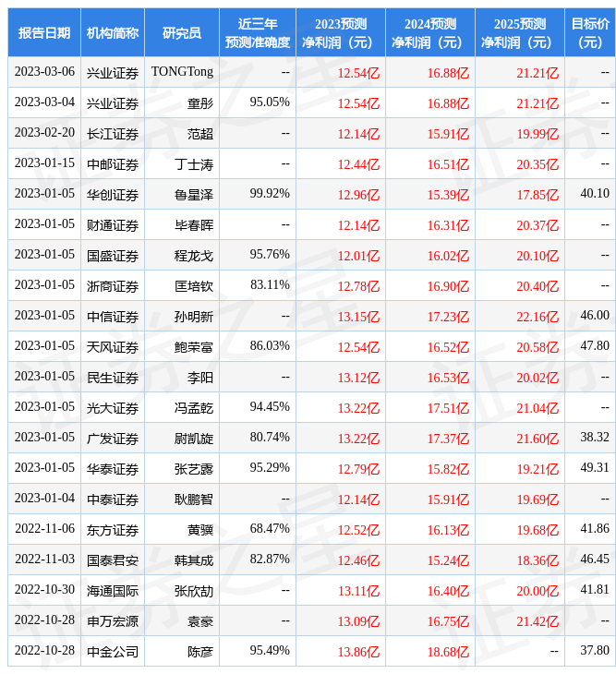
Task: Select the 16.51亿 forecast value
Action: [x=448, y=164]
